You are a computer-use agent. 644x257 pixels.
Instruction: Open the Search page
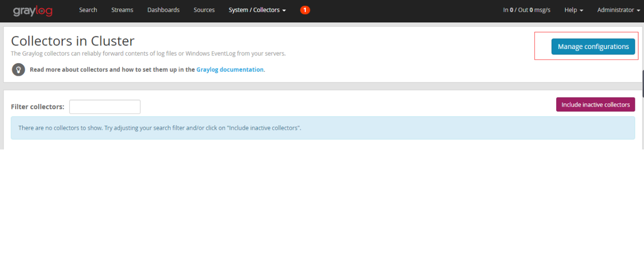(x=88, y=10)
